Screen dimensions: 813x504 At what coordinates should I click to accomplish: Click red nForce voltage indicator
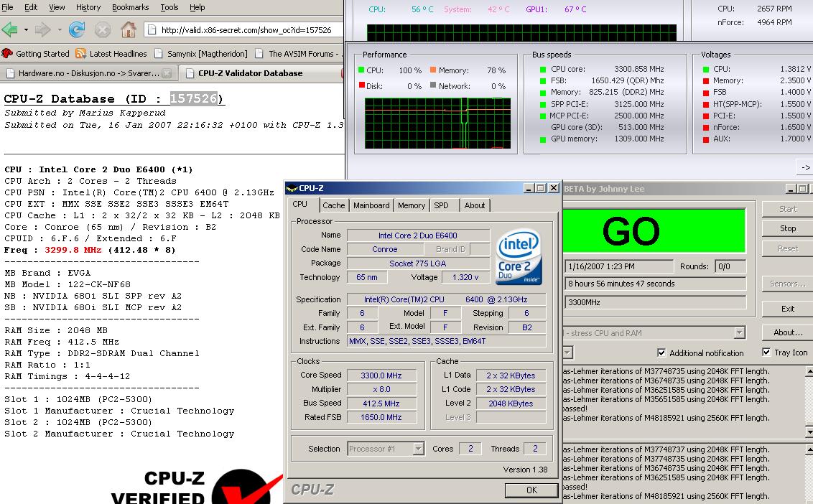click(x=706, y=128)
